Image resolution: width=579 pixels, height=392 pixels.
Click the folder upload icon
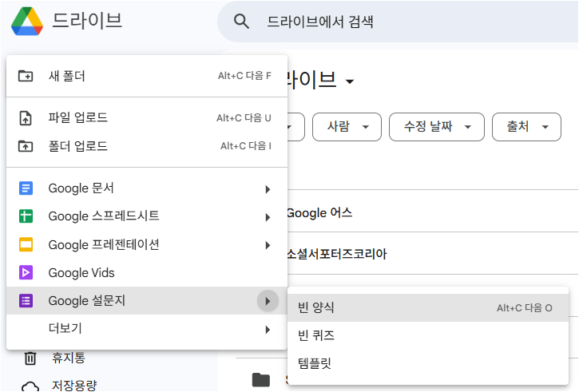[x=26, y=146]
